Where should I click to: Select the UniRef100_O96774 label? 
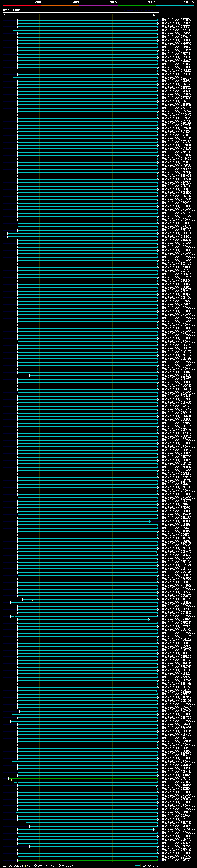coord(176,860)
